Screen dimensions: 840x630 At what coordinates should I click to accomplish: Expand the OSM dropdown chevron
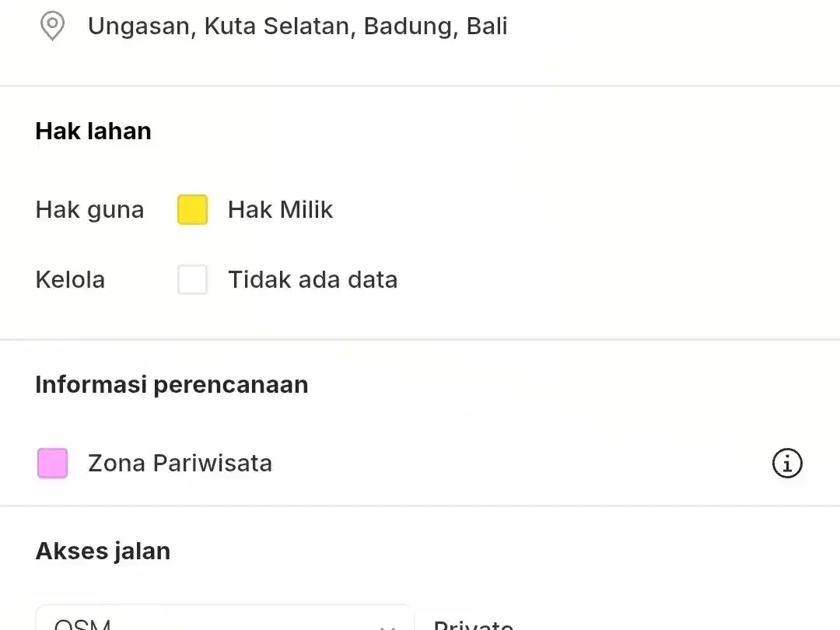(x=387, y=626)
